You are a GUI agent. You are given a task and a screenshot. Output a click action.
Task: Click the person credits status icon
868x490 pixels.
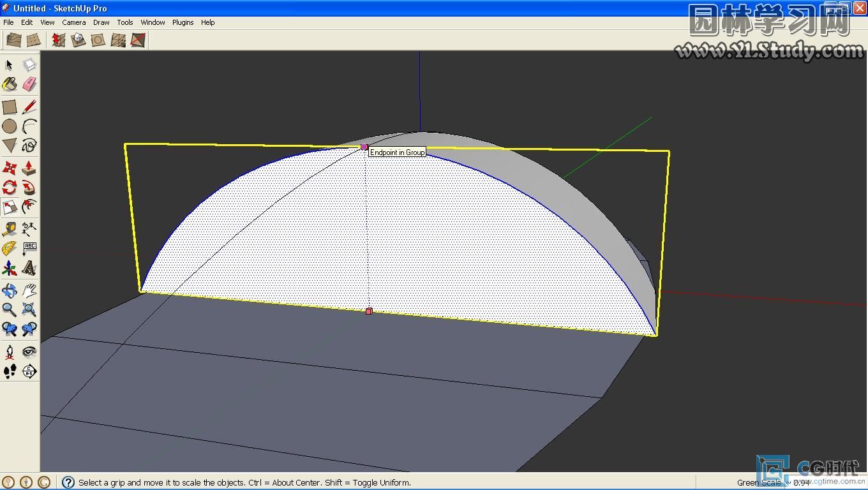point(26,482)
